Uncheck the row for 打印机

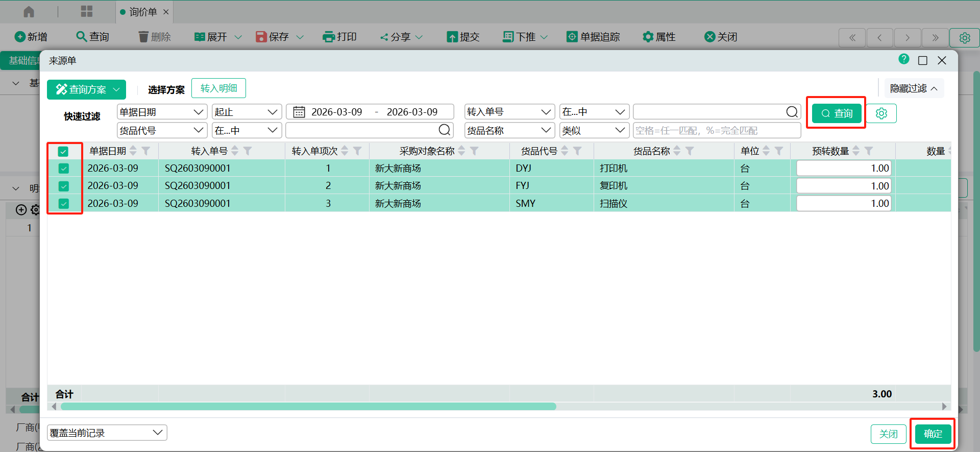(64, 169)
